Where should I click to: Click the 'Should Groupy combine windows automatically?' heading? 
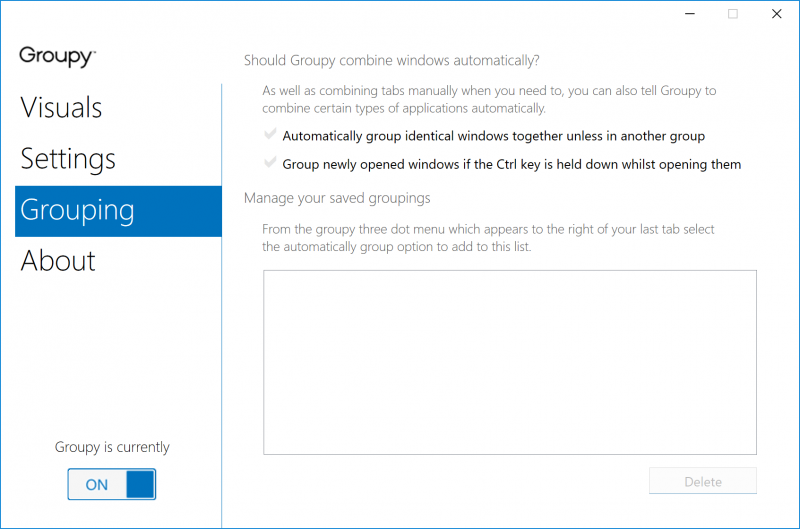[x=391, y=60]
